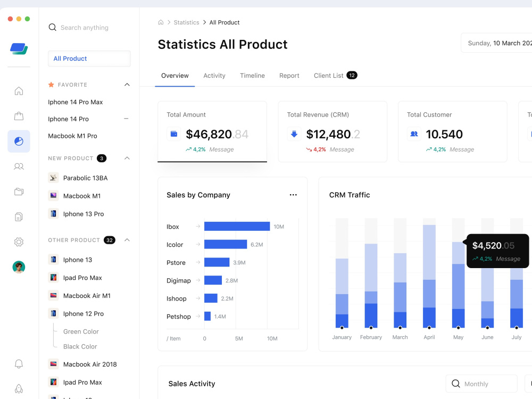Screen dimensions: 532x399
Task: Open the Home icon in left rail
Action: pyautogui.click(x=19, y=91)
